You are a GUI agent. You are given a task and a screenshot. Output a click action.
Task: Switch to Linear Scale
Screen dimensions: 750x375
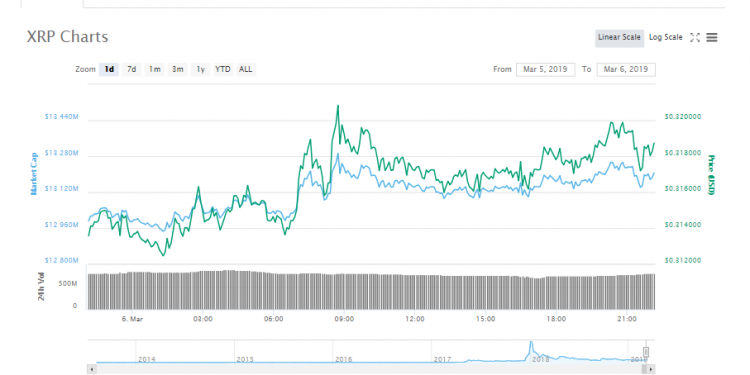click(x=619, y=37)
